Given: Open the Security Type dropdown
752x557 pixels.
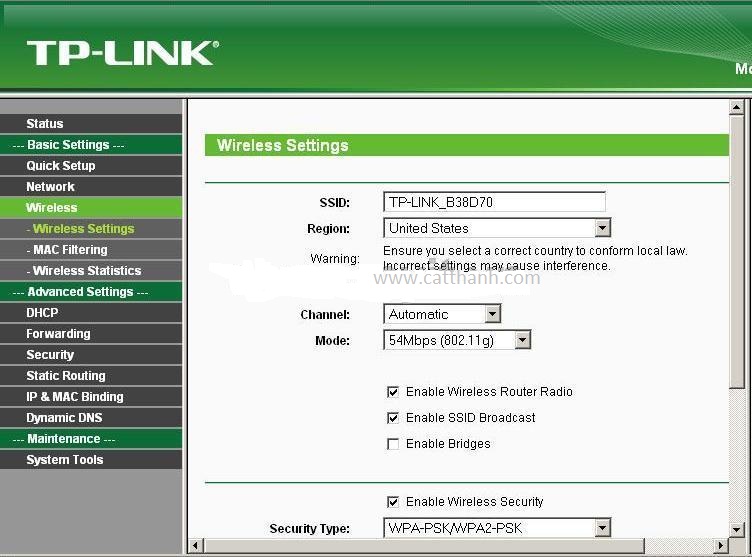Looking at the screenshot, I should point(497,528).
